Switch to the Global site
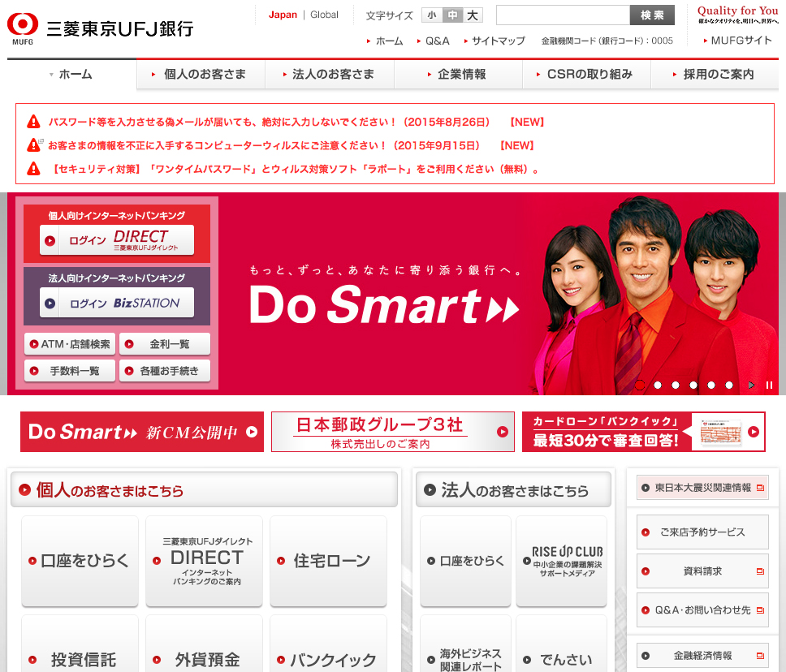Image resolution: width=786 pixels, height=672 pixels. point(324,15)
